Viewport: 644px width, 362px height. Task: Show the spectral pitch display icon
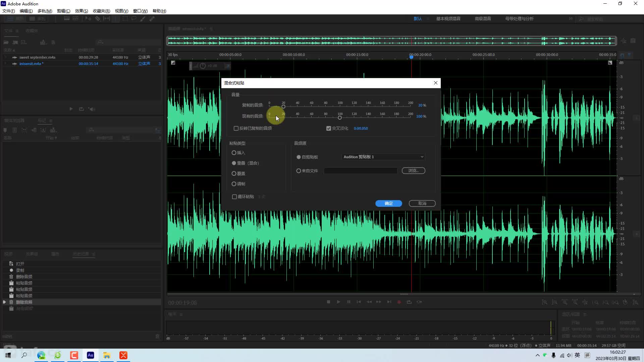pos(75,19)
